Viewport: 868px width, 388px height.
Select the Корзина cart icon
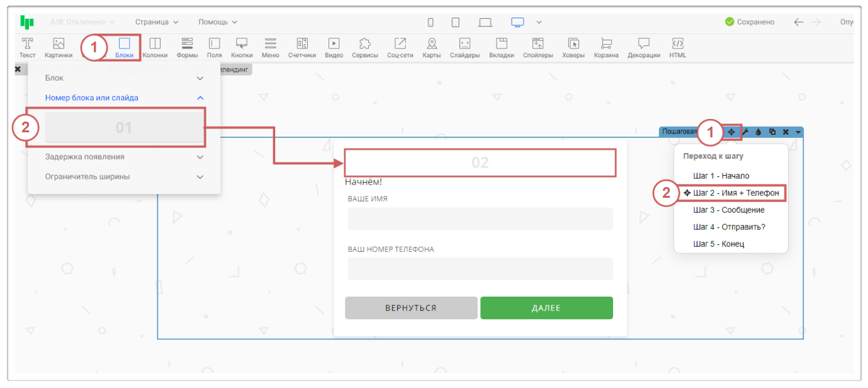point(606,47)
